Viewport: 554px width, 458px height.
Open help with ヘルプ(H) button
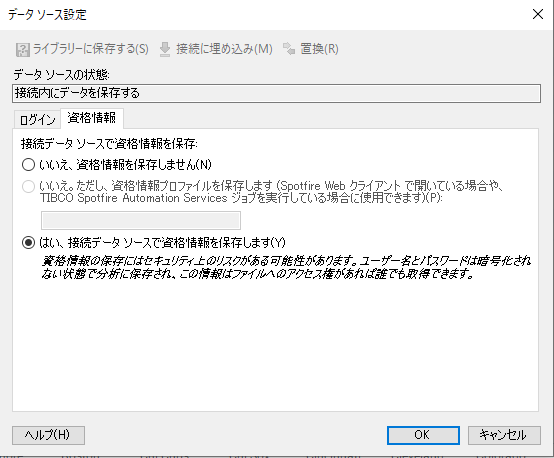tap(48, 435)
